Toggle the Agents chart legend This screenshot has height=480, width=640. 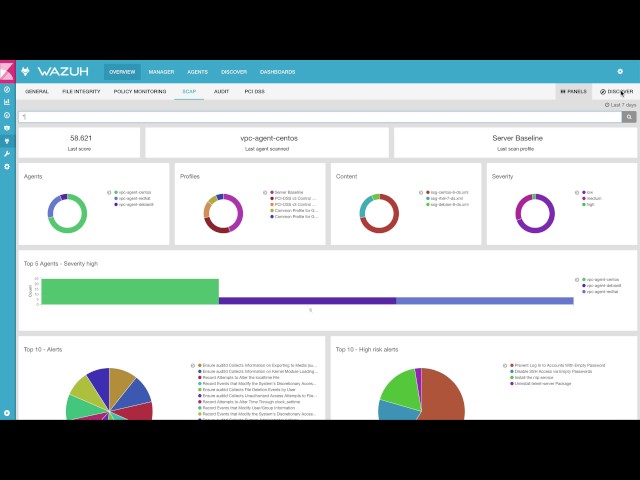[x=109, y=193]
